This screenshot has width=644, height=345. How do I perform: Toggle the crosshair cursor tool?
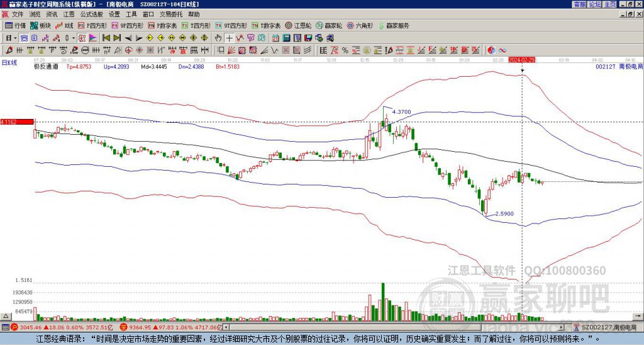click(229, 38)
